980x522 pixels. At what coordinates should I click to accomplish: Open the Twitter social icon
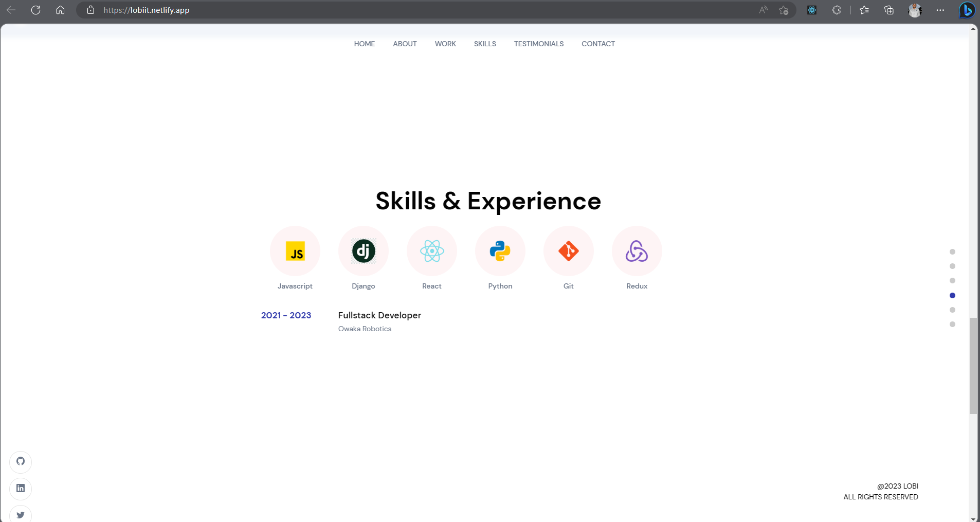tap(21, 515)
